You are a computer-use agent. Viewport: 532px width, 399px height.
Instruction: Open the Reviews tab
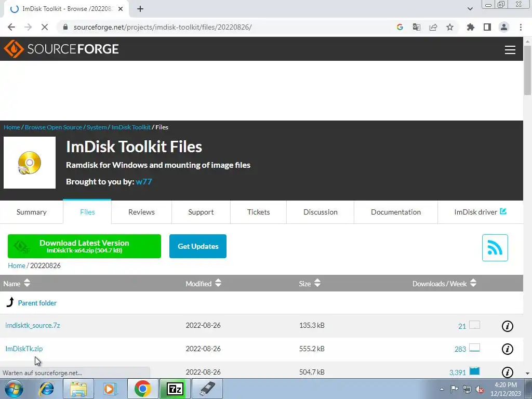pyautogui.click(x=141, y=212)
